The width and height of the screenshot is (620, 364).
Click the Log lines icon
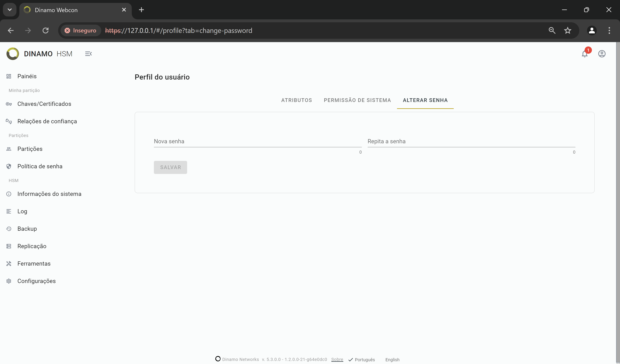tap(9, 211)
